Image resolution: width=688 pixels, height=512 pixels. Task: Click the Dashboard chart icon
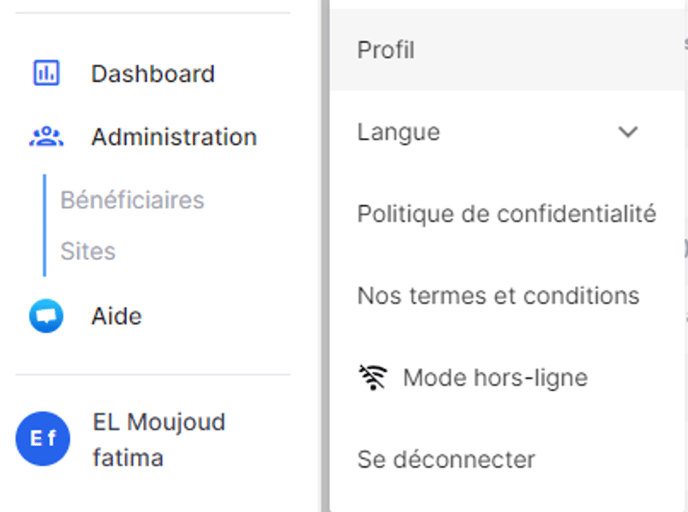(x=46, y=73)
